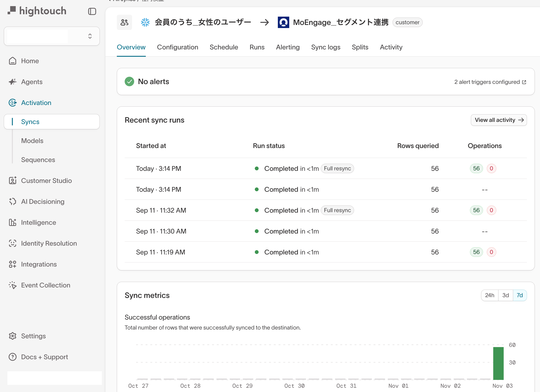Select the 7d metrics range
This screenshot has height=392, width=540.
(x=520, y=295)
